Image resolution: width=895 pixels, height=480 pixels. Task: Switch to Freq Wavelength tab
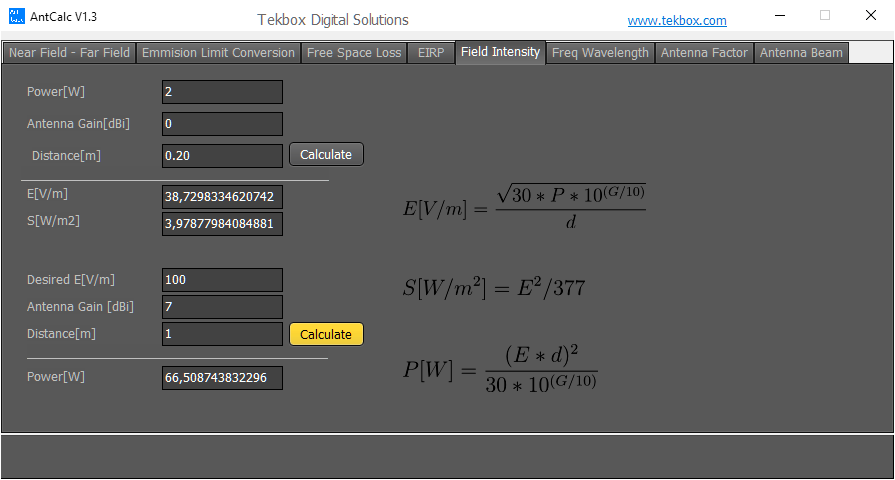point(600,53)
